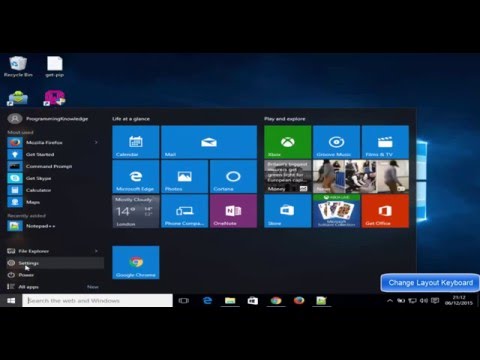Open the Photos tile
The height and width of the screenshot is (360, 480).
click(x=185, y=177)
